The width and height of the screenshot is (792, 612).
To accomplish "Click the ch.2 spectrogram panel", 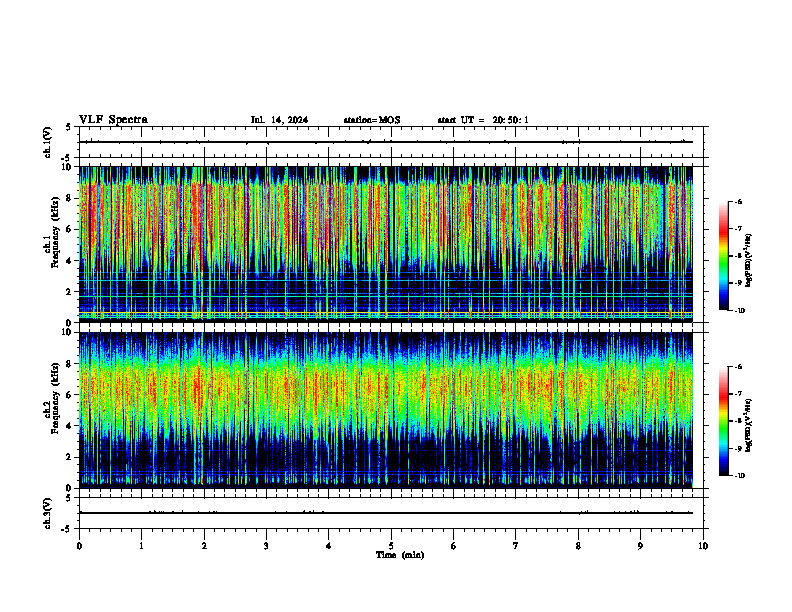I will 386,410.
